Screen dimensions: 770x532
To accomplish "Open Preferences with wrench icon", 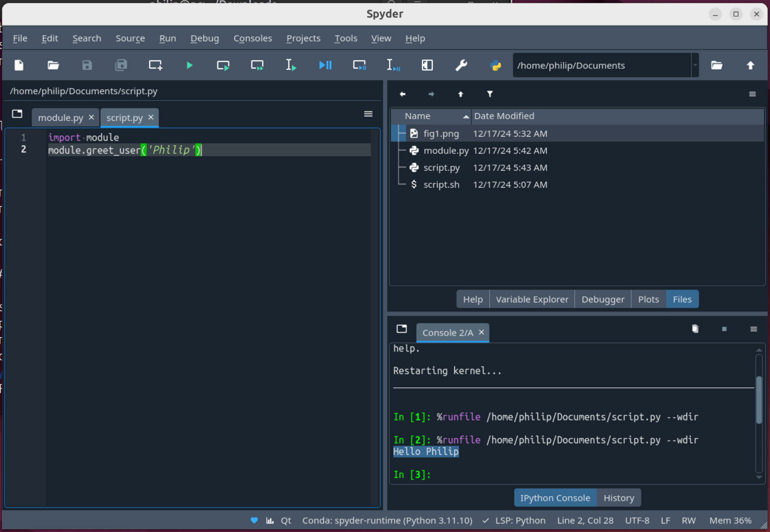I will (461, 65).
